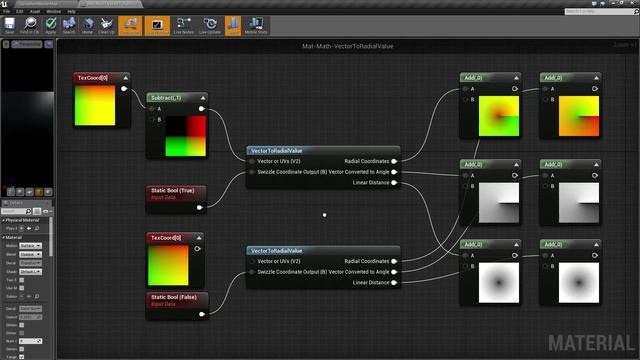Open the Help menu
The width and height of the screenshot is (640, 360).
(71, 11)
